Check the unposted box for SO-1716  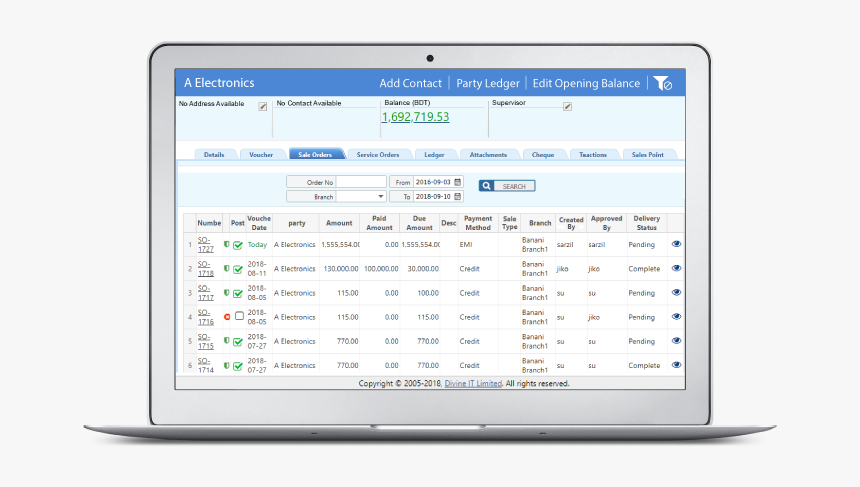click(x=239, y=316)
